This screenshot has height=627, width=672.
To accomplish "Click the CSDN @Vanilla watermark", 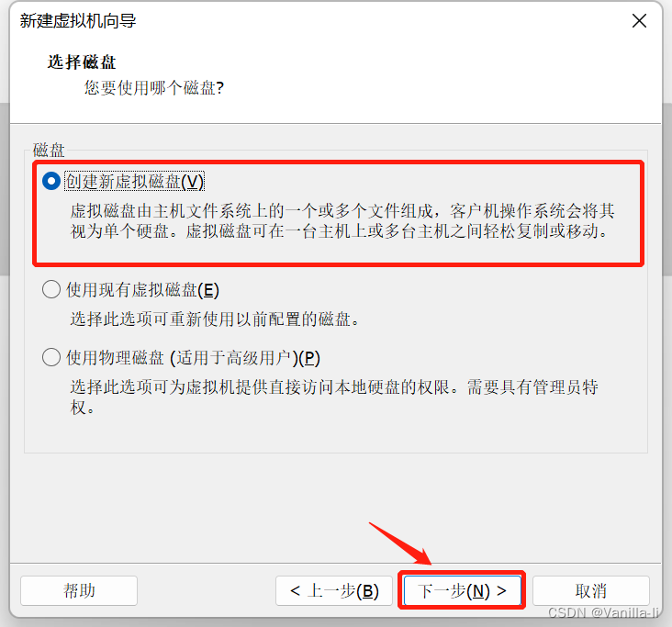I will [x=604, y=612].
